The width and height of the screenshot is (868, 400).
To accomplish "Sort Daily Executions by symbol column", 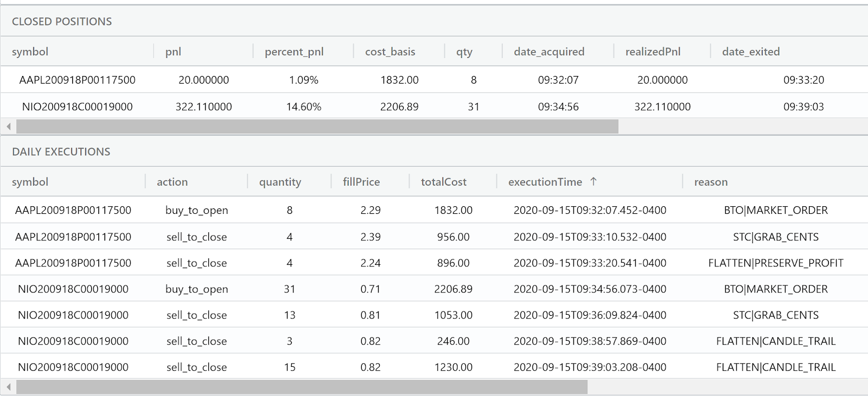I will point(30,182).
